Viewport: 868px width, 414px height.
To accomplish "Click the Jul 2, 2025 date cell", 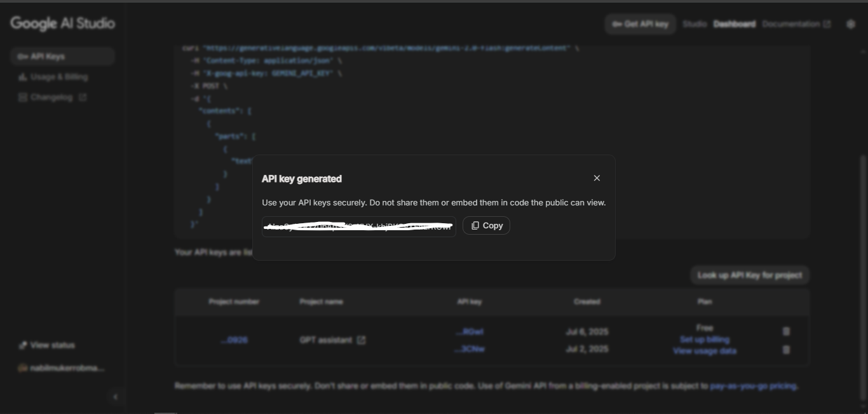I will pyautogui.click(x=587, y=349).
